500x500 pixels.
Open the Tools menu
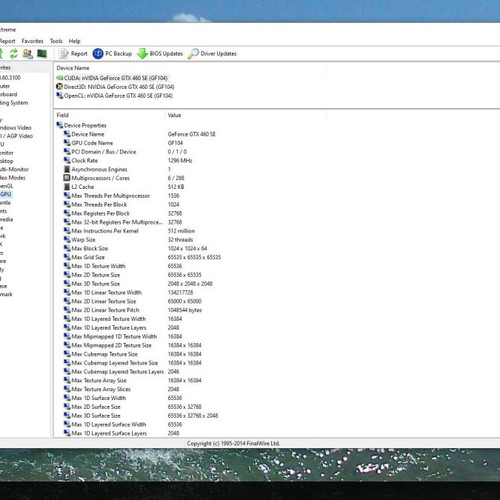coord(56,41)
